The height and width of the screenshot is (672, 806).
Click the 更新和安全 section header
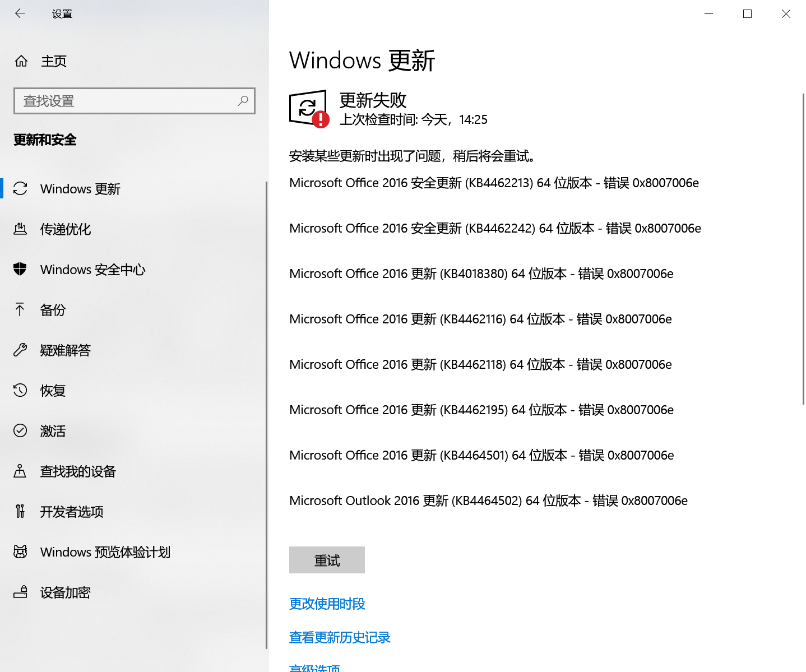(x=45, y=140)
